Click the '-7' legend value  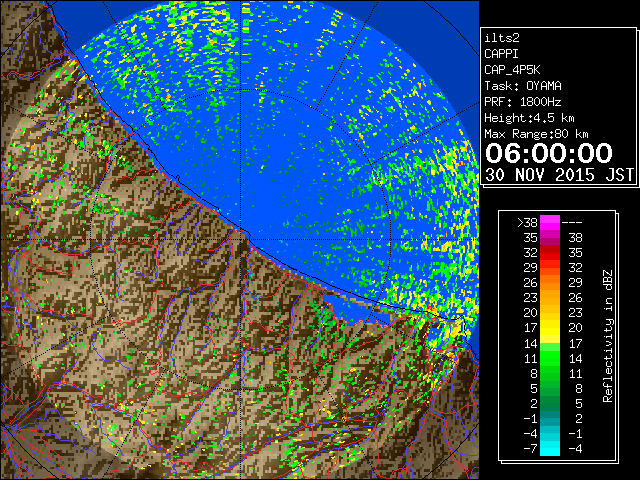pyautogui.click(x=530, y=448)
